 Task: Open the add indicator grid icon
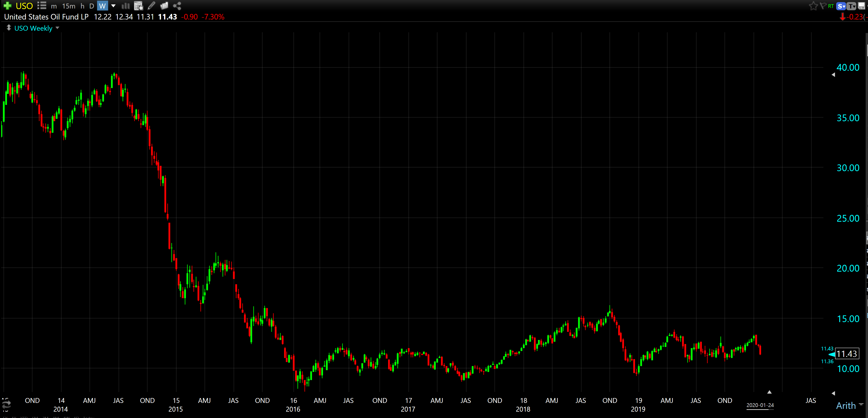pyautogui.click(x=139, y=6)
